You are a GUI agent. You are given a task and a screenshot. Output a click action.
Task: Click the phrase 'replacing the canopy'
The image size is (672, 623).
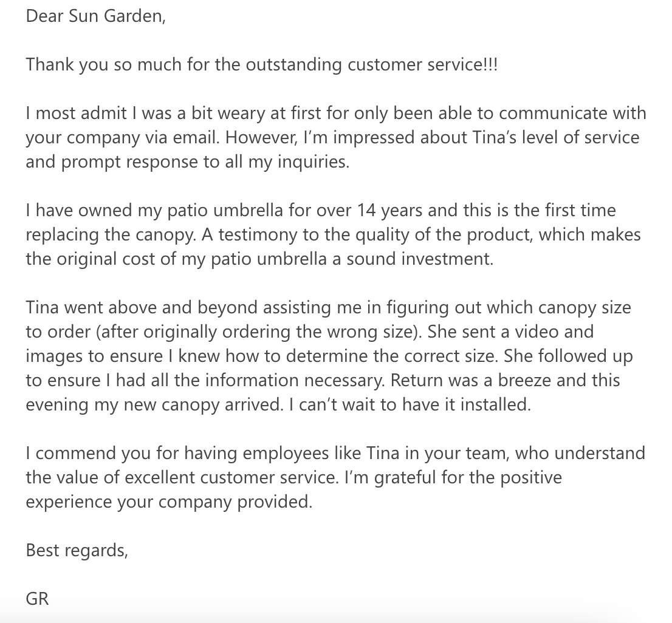coord(111,234)
